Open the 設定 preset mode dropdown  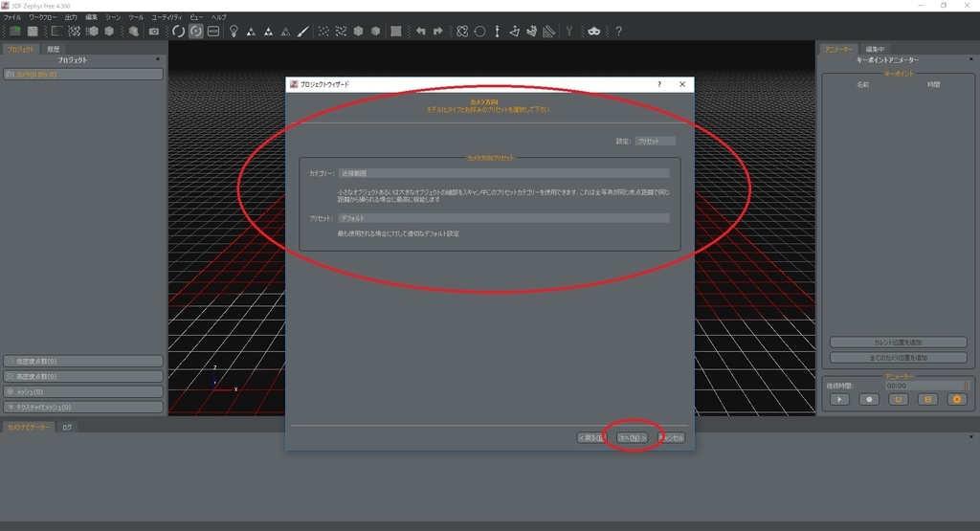pos(655,142)
